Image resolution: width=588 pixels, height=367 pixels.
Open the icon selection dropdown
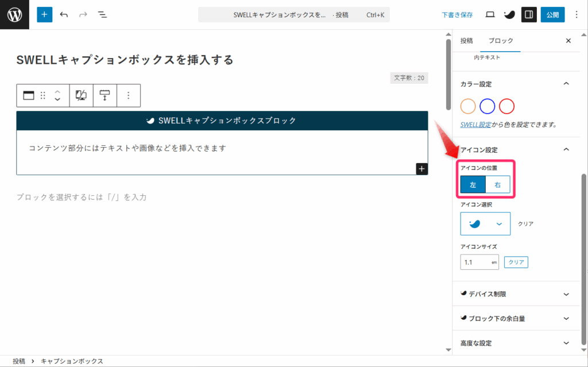tap(485, 223)
